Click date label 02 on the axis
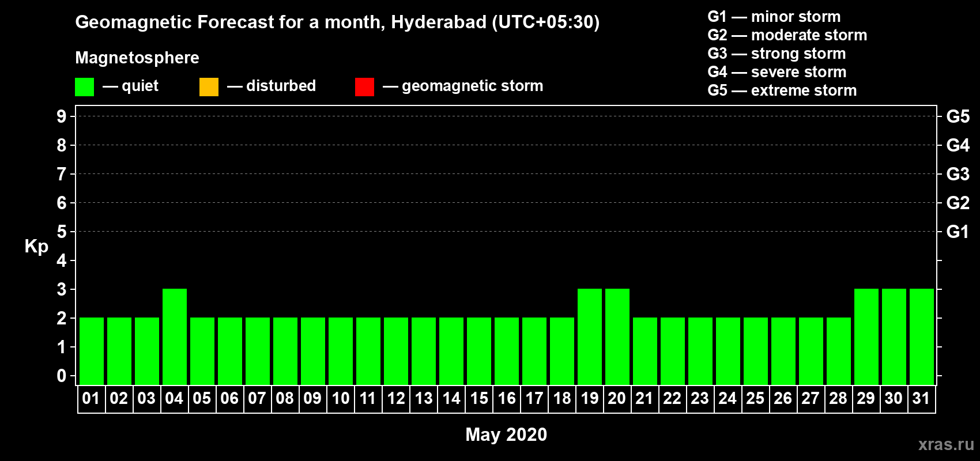The image size is (980, 461). pyautogui.click(x=119, y=398)
